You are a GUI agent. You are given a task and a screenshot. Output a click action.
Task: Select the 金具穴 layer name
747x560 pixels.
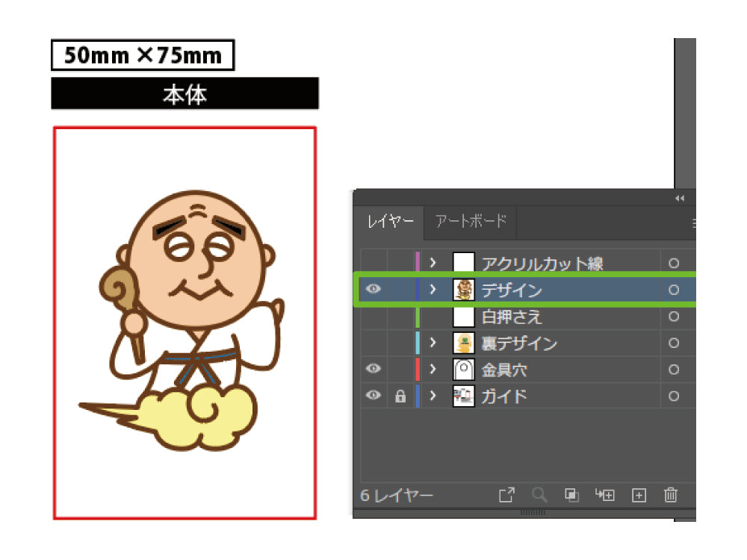coord(504,370)
